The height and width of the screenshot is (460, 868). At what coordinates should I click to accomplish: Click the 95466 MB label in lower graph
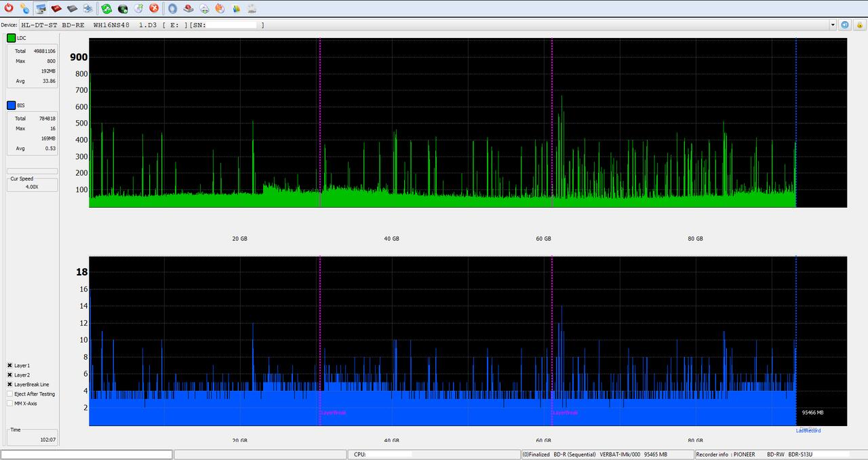(812, 413)
